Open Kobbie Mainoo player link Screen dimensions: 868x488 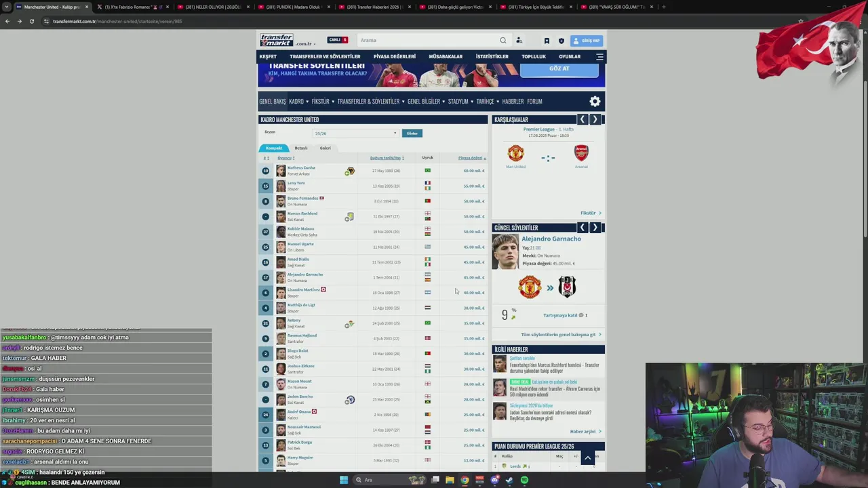(300, 228)
